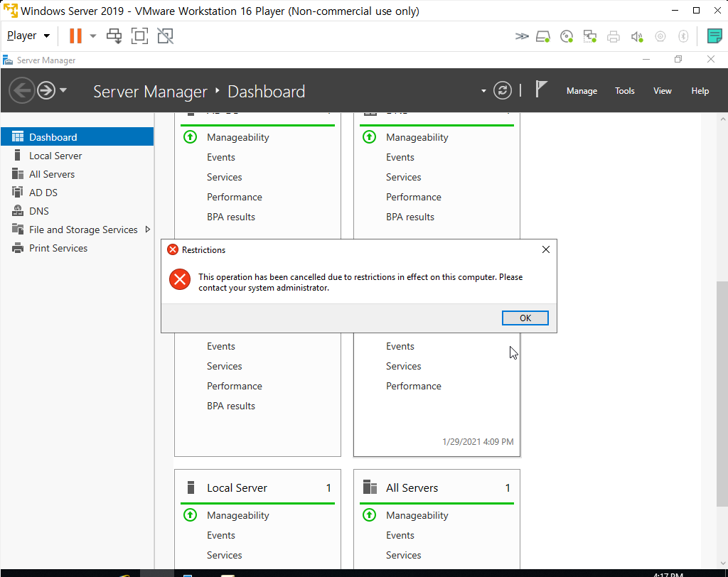Click the CD/DVD drive device icon
Viewport: 728px width, 577px height.
coord(567,36)
